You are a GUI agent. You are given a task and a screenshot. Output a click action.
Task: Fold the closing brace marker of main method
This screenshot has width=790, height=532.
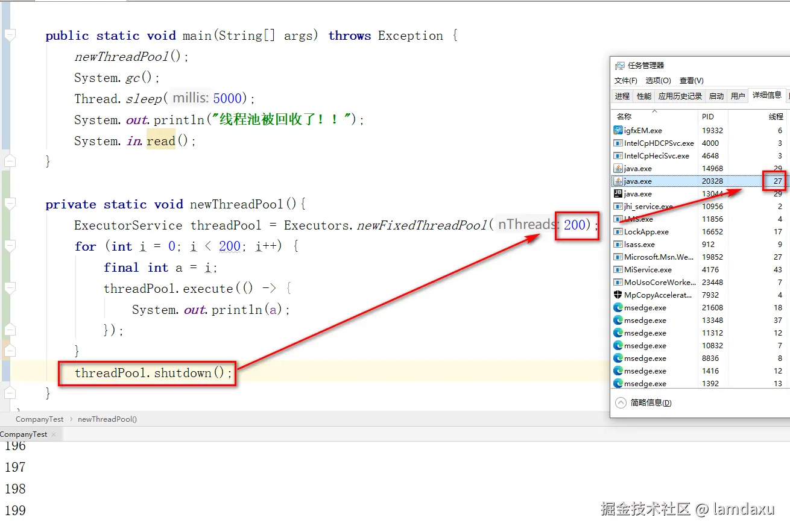tap(10, 161)
